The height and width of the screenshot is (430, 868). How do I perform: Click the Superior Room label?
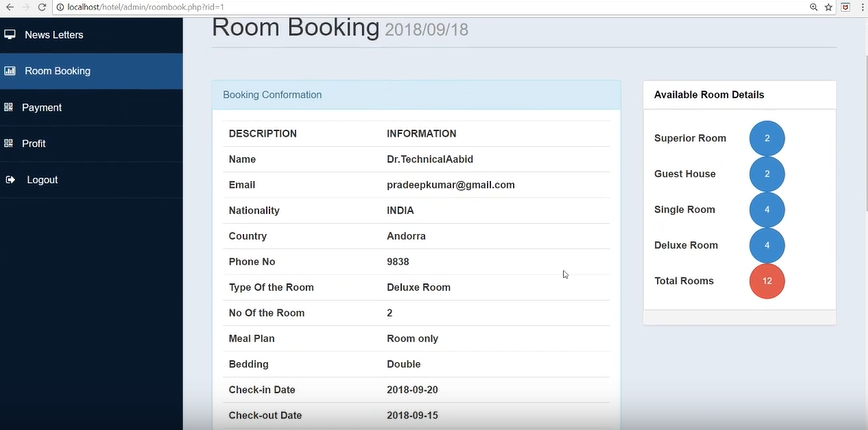coord(690,138)
